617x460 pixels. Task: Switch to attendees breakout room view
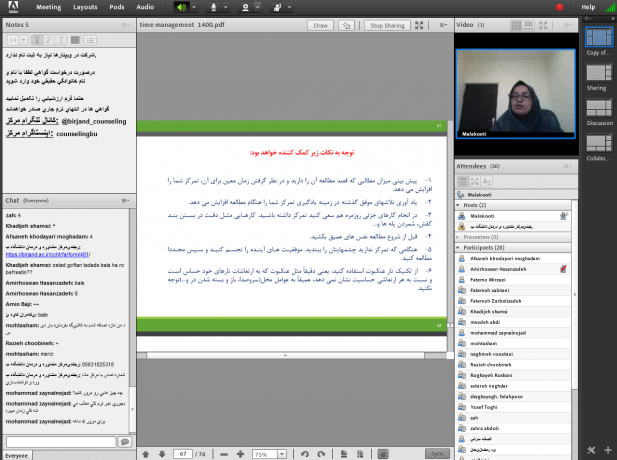click(x=475, y=181)
